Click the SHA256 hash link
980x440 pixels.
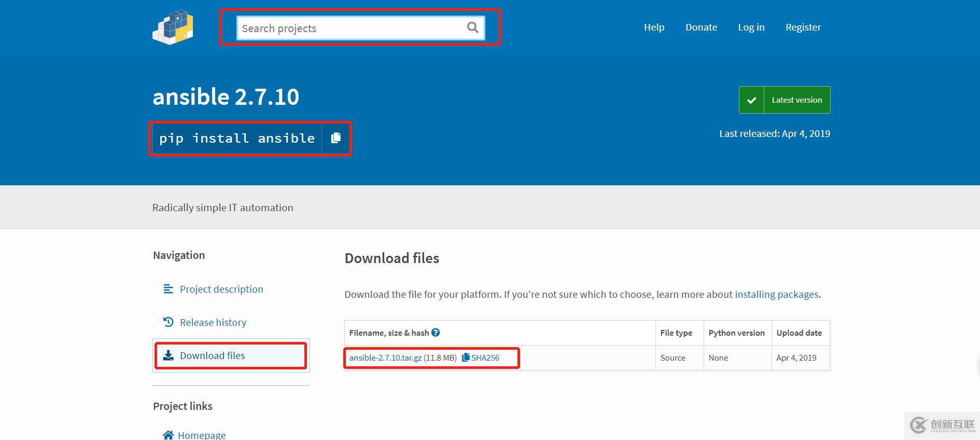click(485, 357)
